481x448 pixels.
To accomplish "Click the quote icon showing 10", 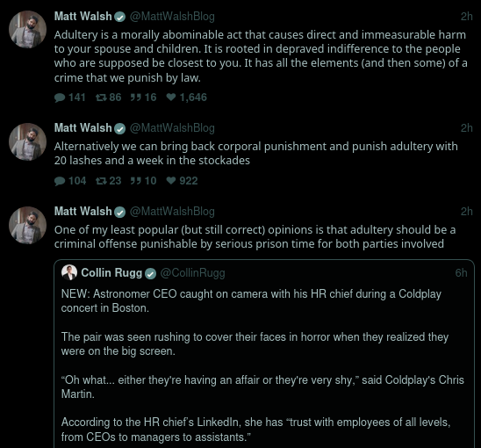I will click(x=136, y=181).
